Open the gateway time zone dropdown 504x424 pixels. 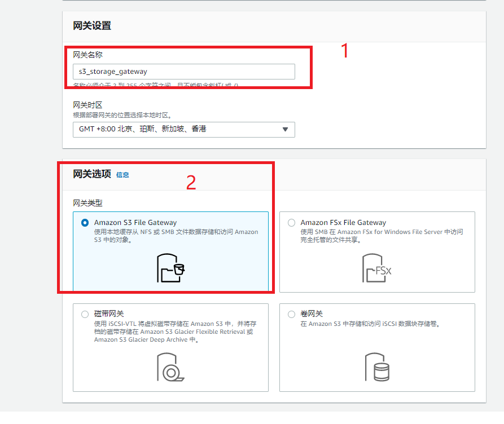184,130
